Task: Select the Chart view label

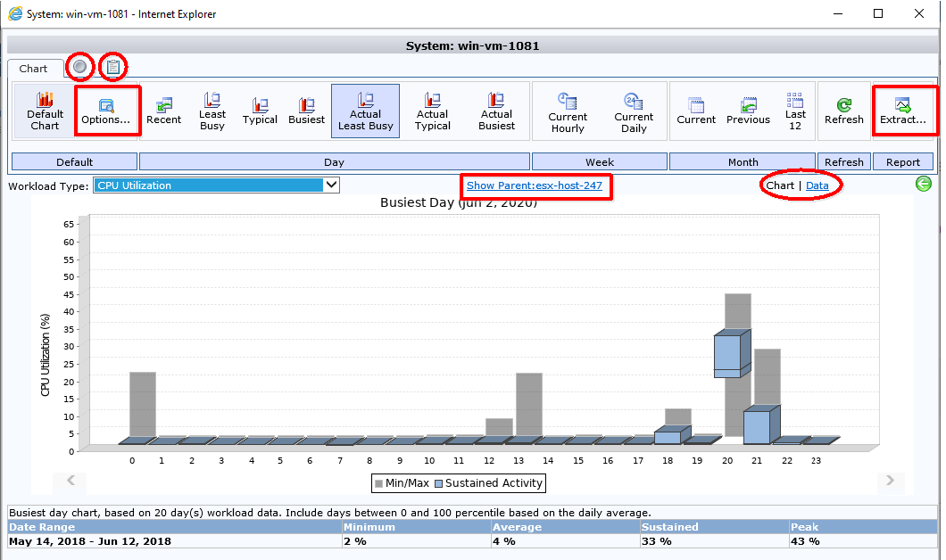Action: coord(780,185)
